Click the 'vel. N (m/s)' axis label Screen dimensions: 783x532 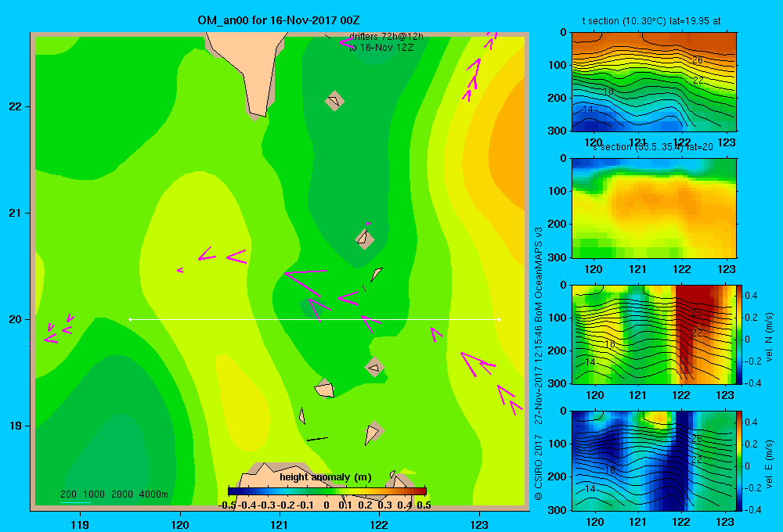pos(770,337)
